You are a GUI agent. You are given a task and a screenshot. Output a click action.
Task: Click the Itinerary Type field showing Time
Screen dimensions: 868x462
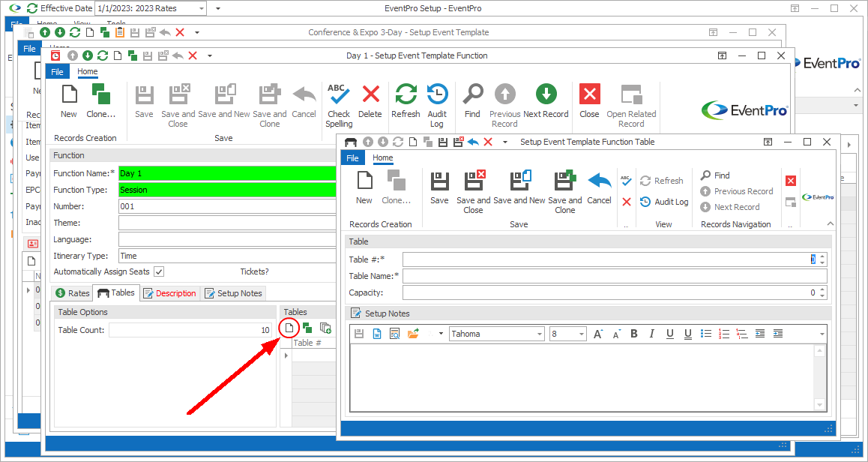228,256
